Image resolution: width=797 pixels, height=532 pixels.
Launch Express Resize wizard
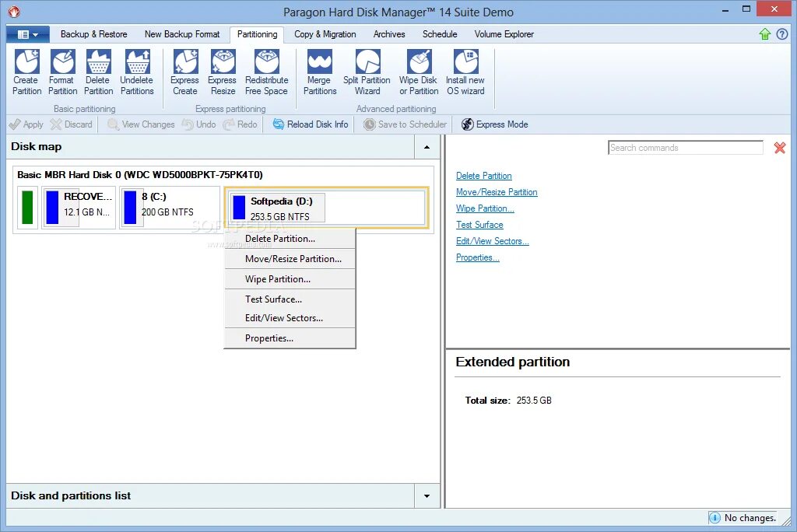coord(222,72)
